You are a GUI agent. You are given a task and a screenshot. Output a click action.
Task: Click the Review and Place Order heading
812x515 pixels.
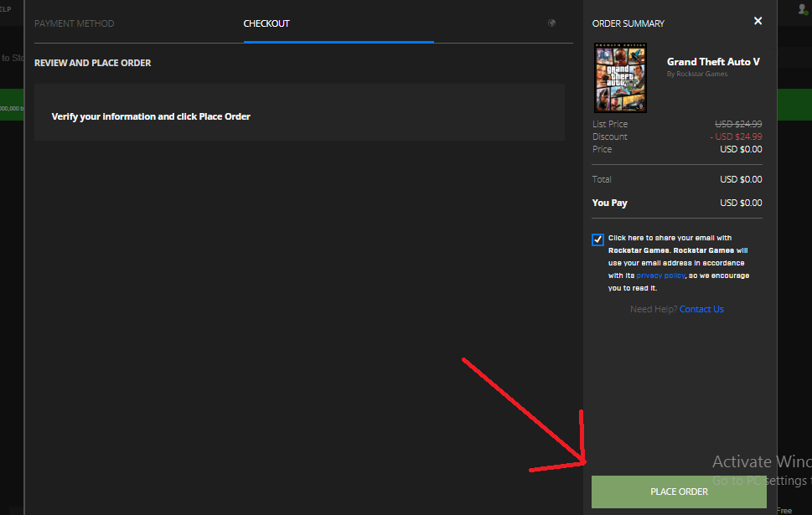[93, 63]
